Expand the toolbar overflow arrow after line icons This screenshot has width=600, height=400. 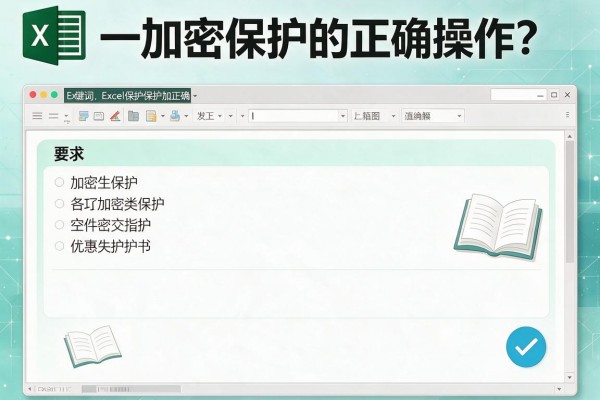click(x=67, y=118)
